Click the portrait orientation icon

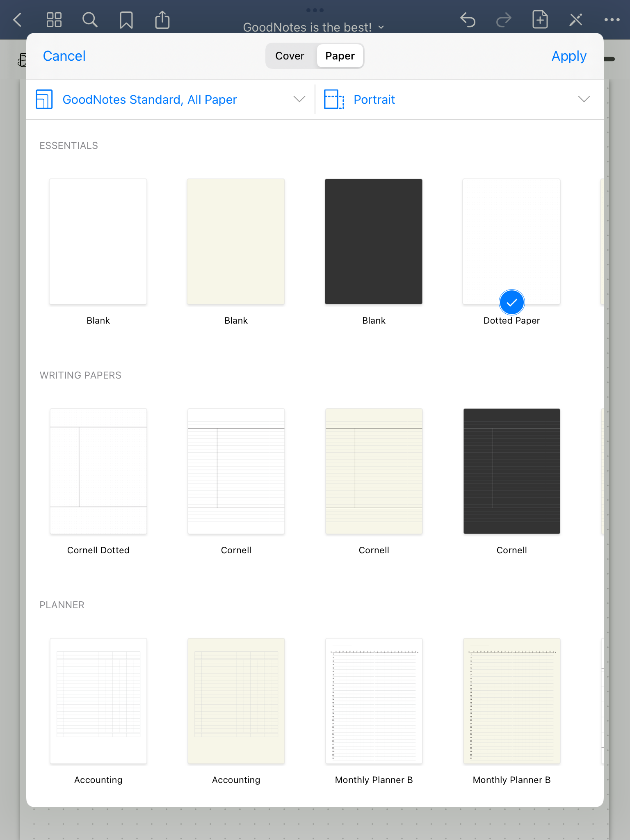[x=334, y=99]
